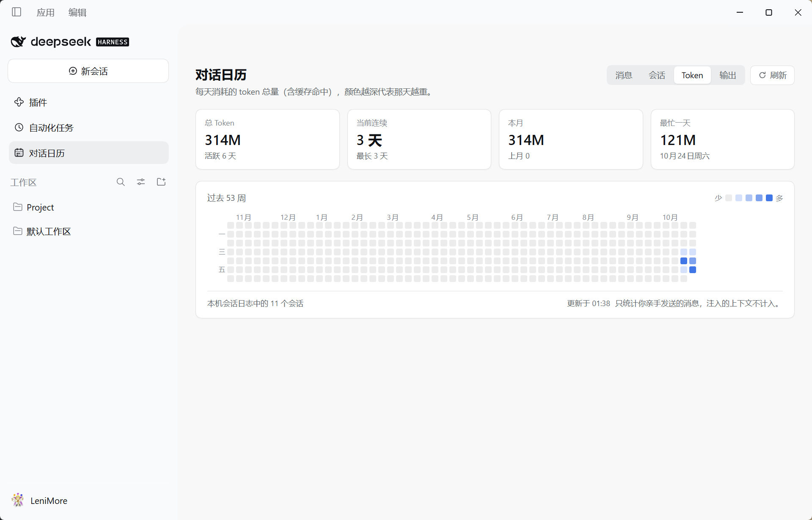Click the deepseek whale logo
The width and height of the screenshot is (812, 520).
(x=18, y=41)
